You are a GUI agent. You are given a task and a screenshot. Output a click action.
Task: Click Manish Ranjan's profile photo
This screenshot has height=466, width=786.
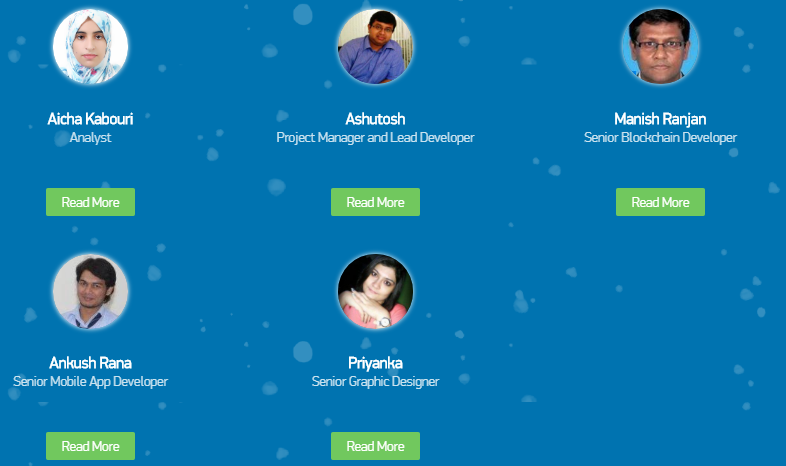pyautogui.click(x=660, y=46)
